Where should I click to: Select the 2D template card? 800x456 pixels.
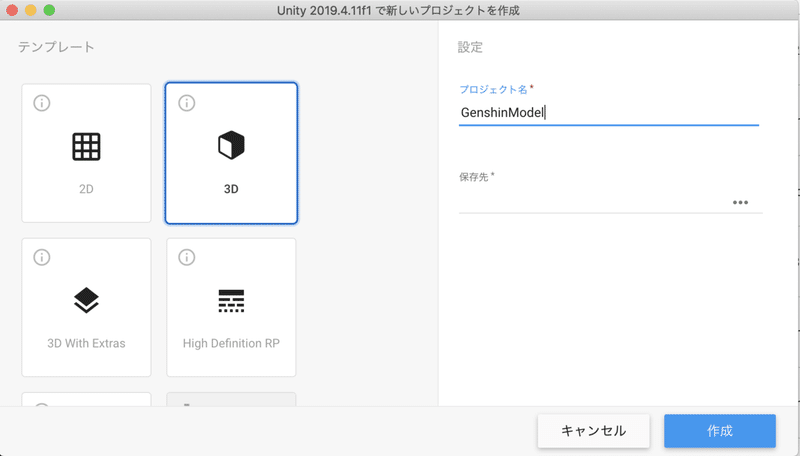tap(86, 153)
